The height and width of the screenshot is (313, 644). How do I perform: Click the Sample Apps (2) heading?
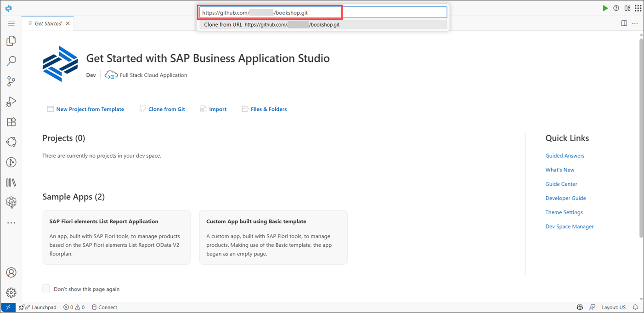(73, 197)
